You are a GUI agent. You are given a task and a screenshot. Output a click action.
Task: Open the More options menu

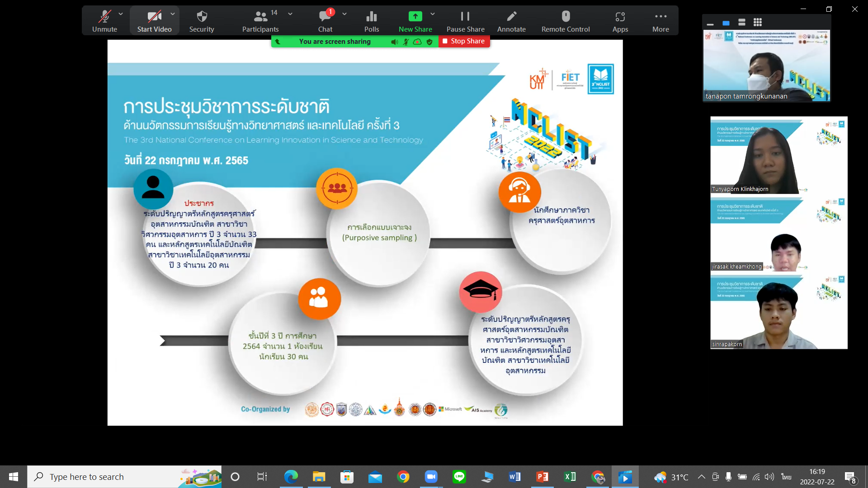(x=660, y=21)
